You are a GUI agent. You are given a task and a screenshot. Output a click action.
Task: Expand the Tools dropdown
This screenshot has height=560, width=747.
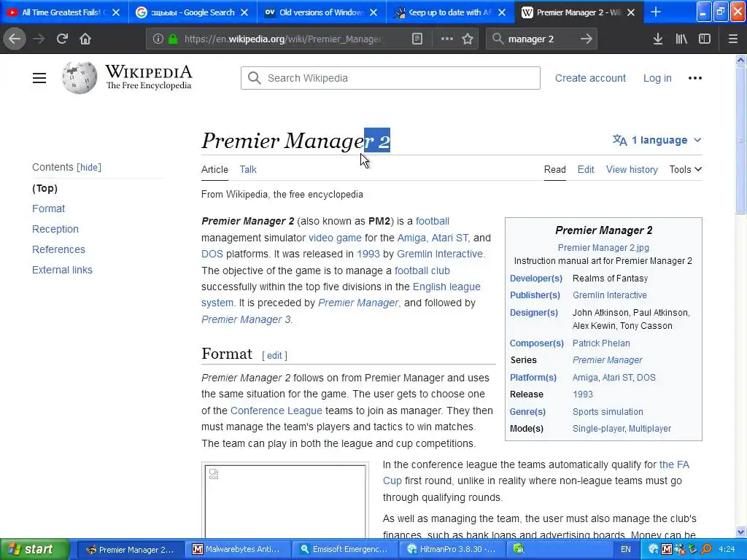coord(685,169)
